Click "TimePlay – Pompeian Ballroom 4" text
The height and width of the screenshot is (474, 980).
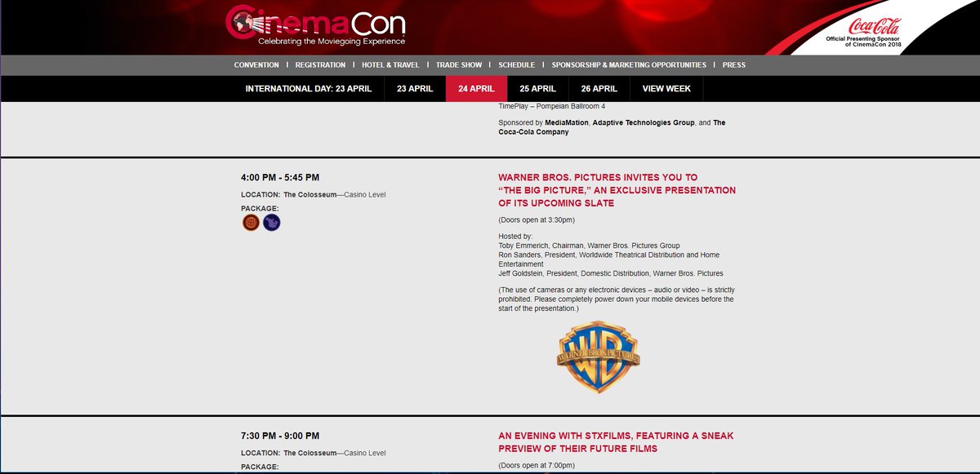(551, 106)
